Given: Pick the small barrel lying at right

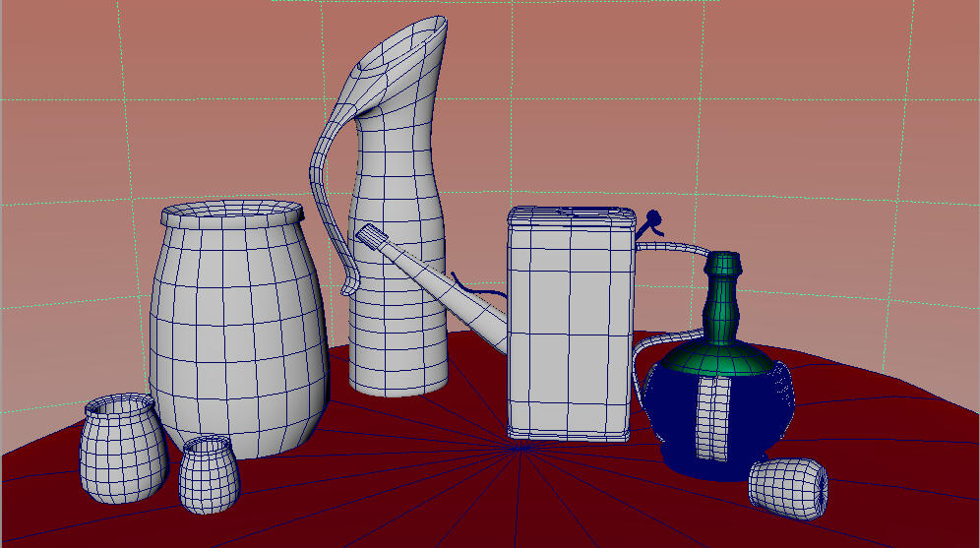Looking at the screenshot, I should [788, 487].
